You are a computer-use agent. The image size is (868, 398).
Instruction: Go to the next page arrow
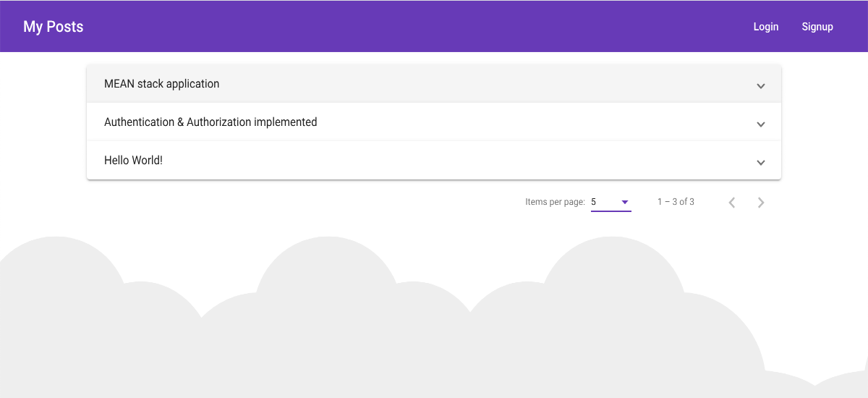[761, 203]
